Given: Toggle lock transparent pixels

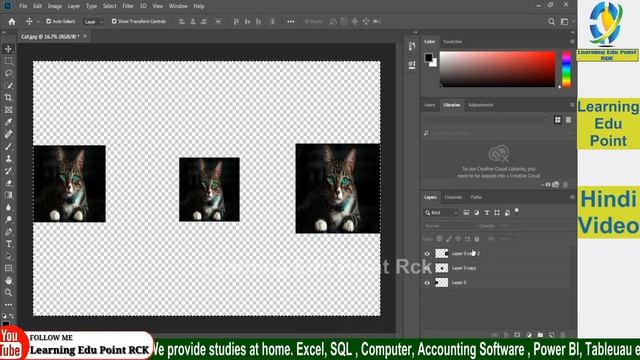Looking at the screenshot, I should (439, 239).
